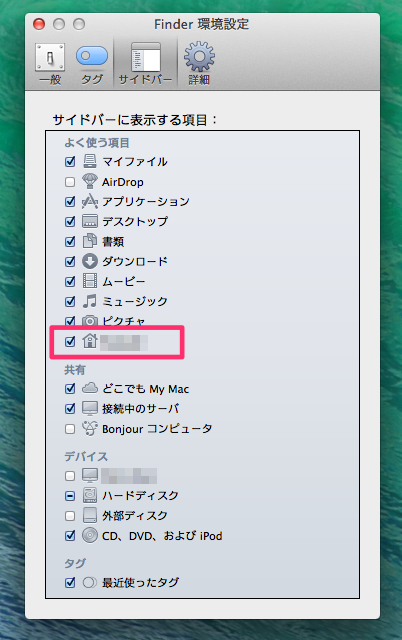
Task: Click the ムービー filmstrip icon
Action: 90,281
